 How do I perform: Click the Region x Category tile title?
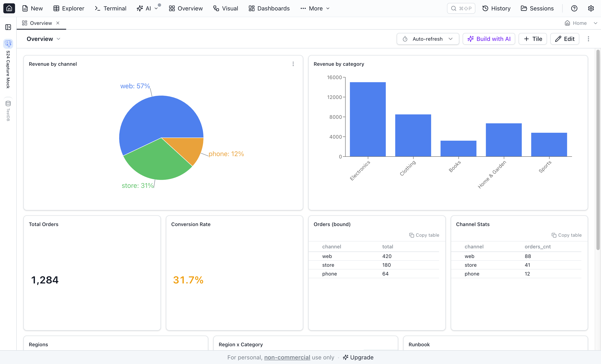point(241,344)
